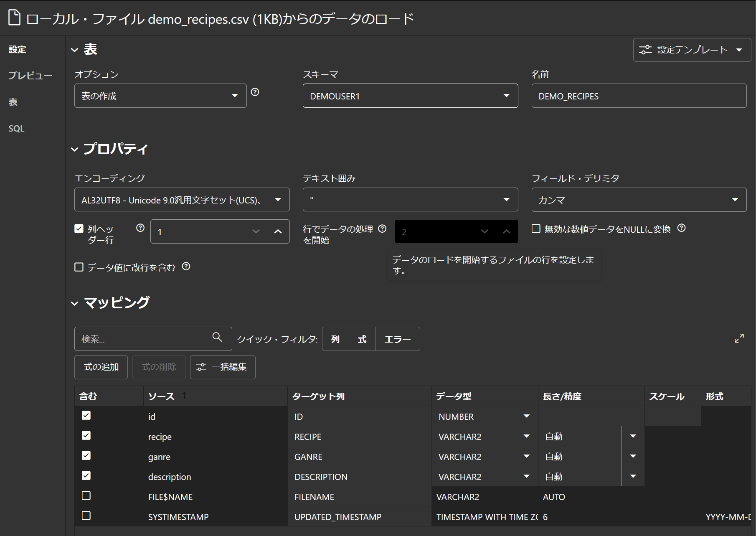Switch to the SQL tab in sidebar
Viewport: 756px width, 536px height.
[x=16, y=128]
